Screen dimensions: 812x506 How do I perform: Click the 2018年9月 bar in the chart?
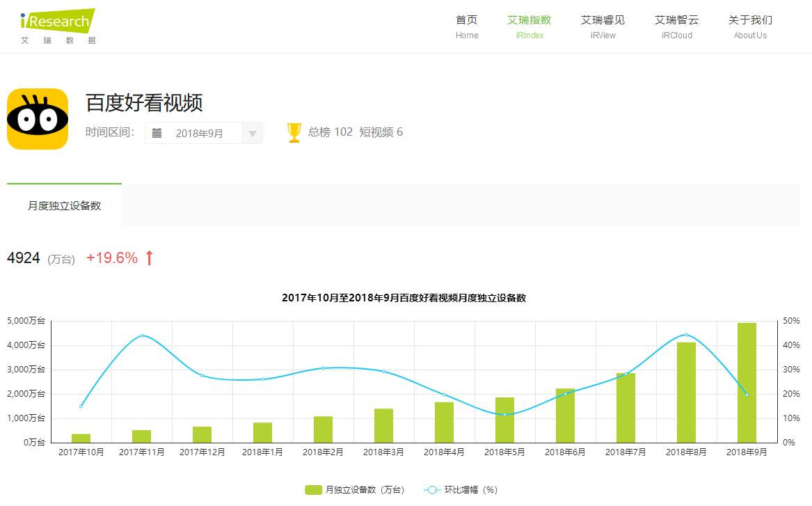[x=748, y=381]
